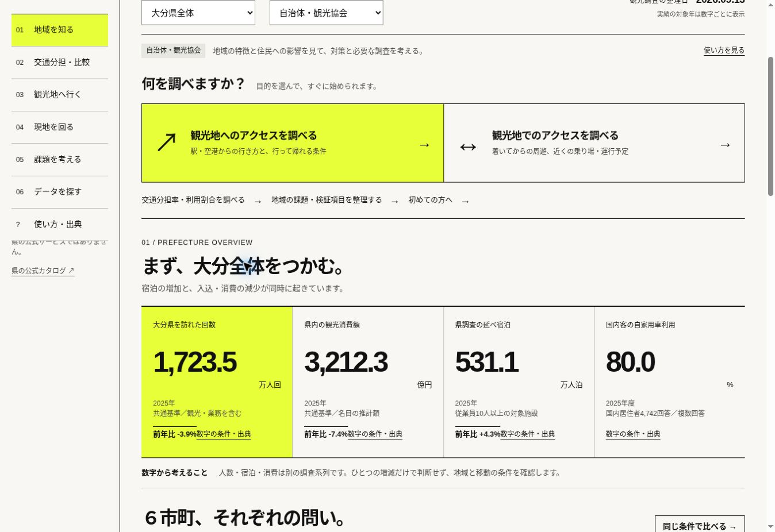775x532 pixels.
Task: Click the right arrow in the 観光地でのアクセス card
Action: 725,145
